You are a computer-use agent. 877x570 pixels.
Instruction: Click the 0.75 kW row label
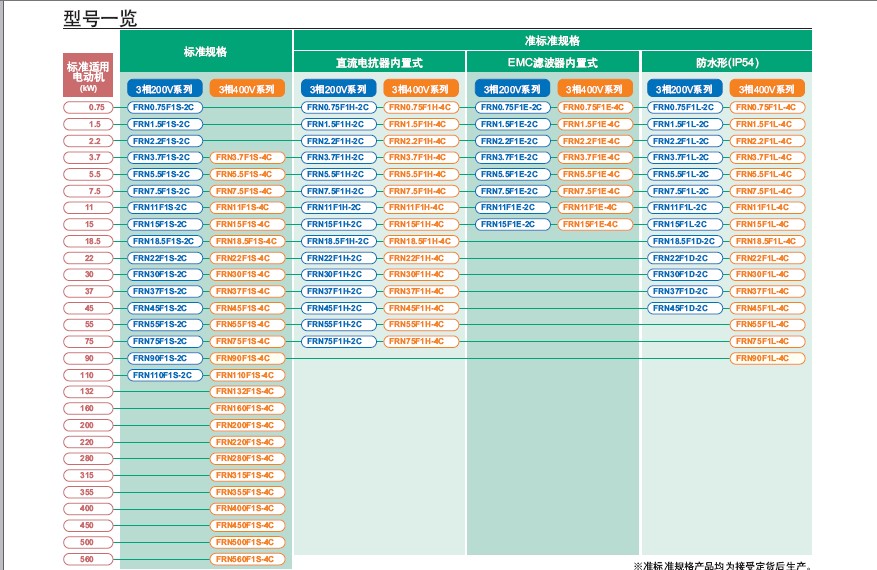pyautogui.click(x=88, y=107)
